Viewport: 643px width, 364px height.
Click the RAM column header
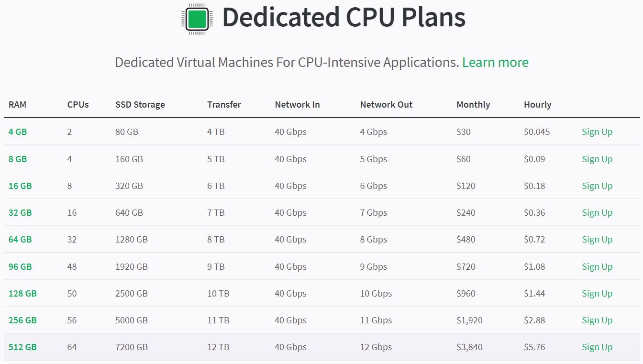coord(17,104)
